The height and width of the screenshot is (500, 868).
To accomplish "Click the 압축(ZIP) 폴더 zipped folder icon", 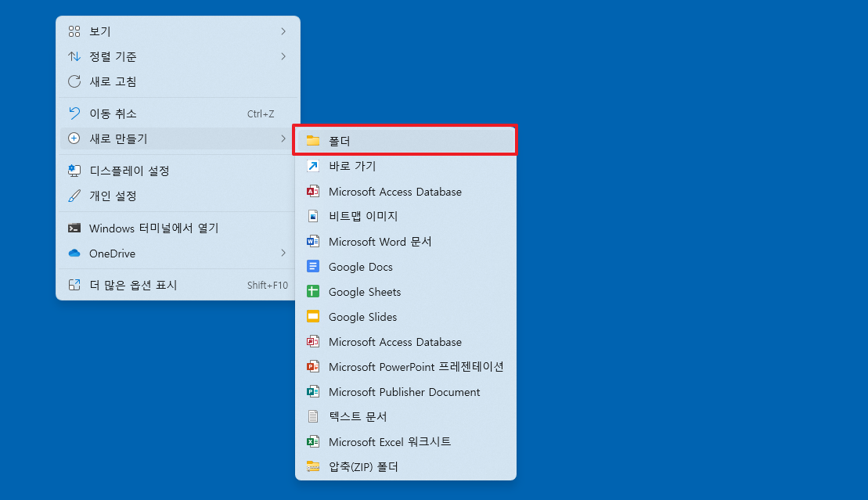I will [313, 466].
